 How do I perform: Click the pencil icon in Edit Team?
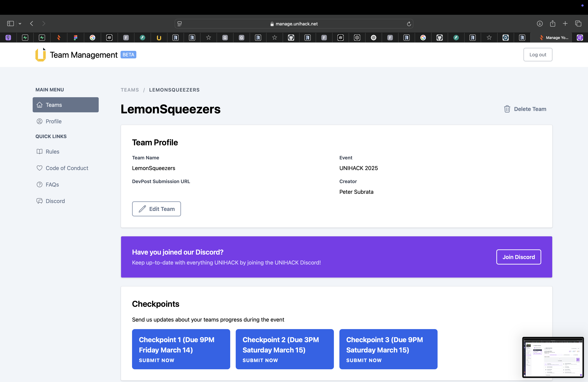click(142, 209)
